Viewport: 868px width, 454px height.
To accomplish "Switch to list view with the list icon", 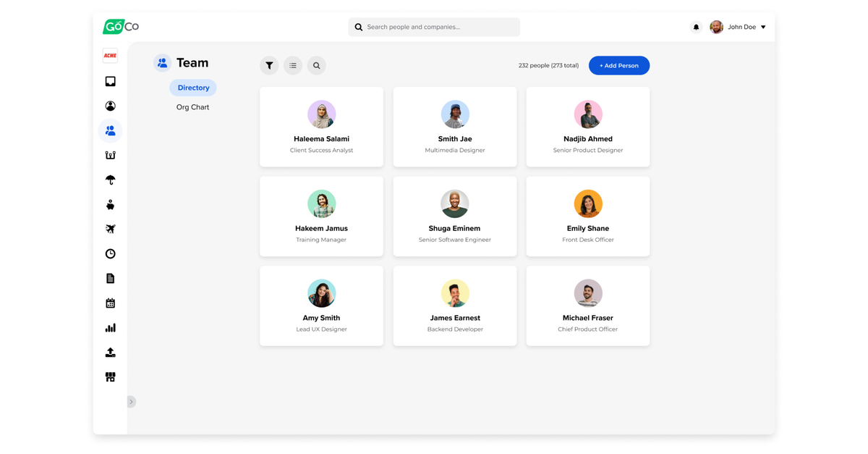I will tap(293, 65).
